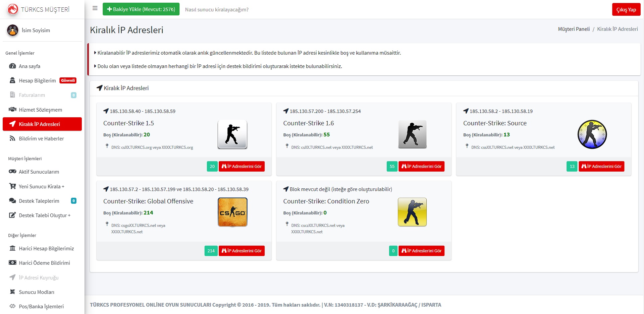Click the green 13 count badge
This screenshot has width=644, height=314.
click(572, 167)
